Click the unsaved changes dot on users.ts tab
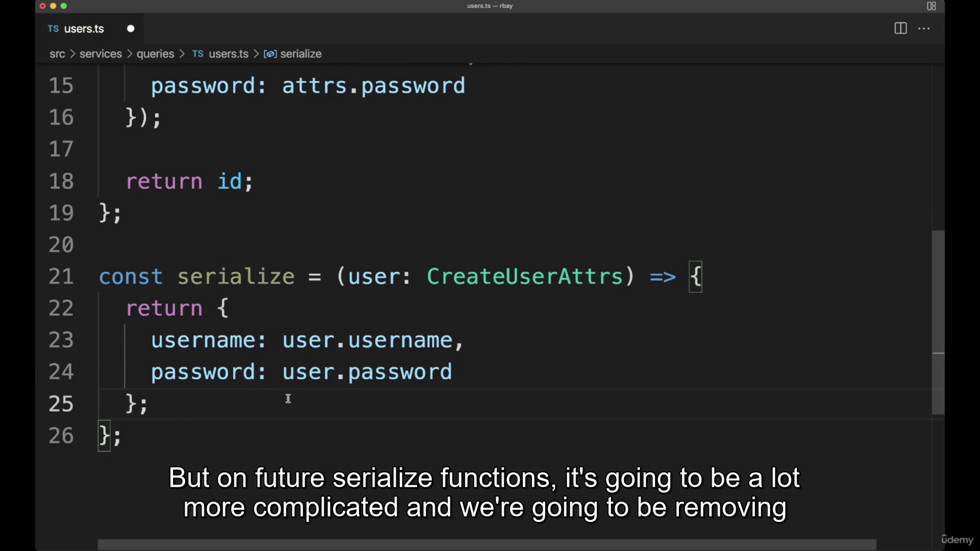 pos(131,29)
